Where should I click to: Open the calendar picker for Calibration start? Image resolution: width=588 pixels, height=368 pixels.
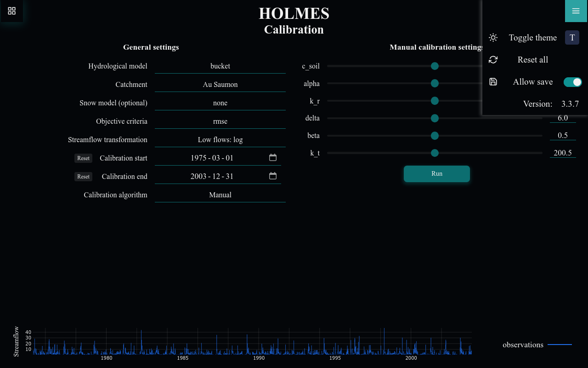click(x=272, y=157)
